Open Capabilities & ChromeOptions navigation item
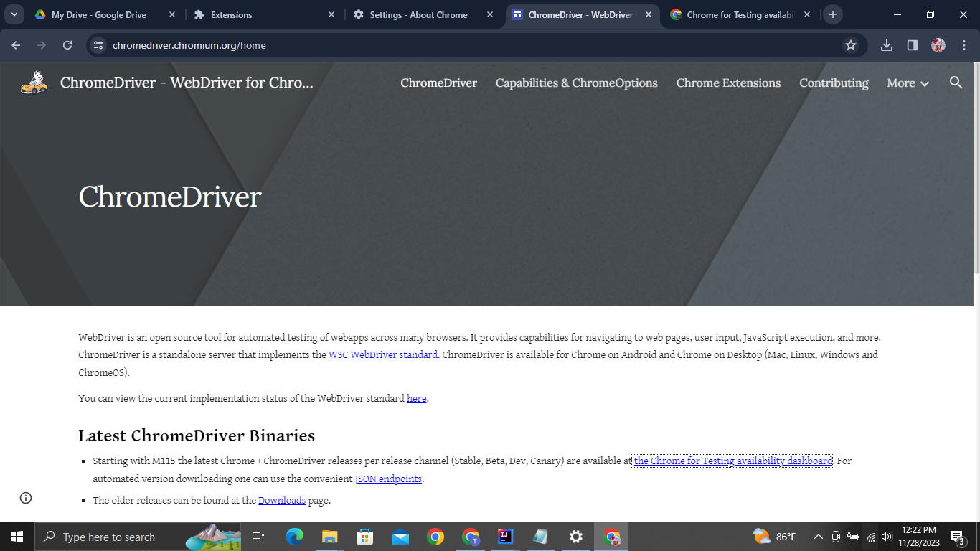This screenshot has height=551, width=980. point(576,83)
